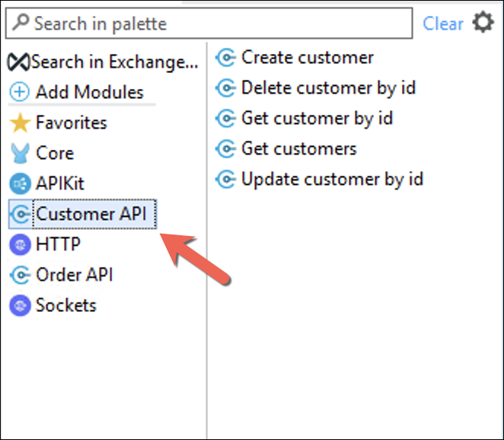Open the palette settings gear icon
504x440 pixels.
[483, 23]
